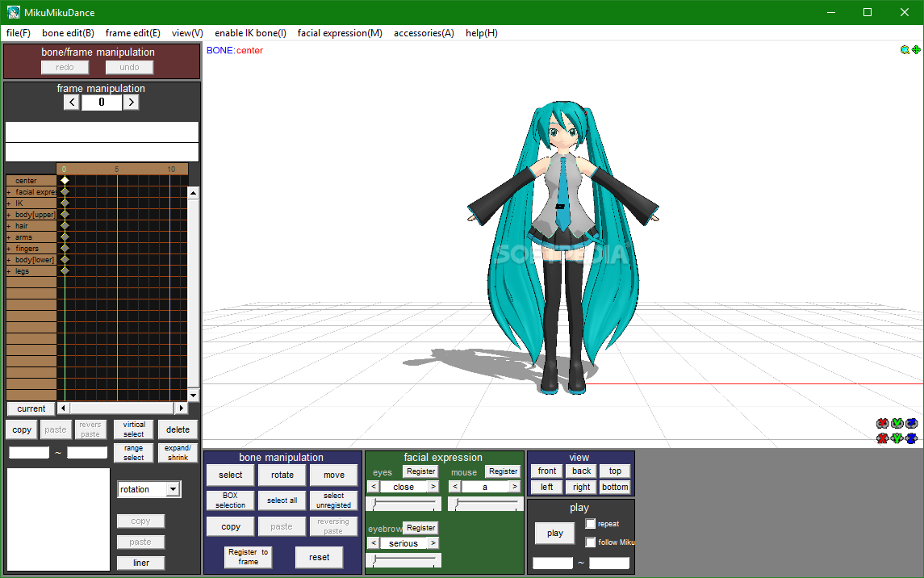Viewport: 924px width, 578px height.
Task: Open the rotation interpolation dropdown
Action: (x=173, y=490)
